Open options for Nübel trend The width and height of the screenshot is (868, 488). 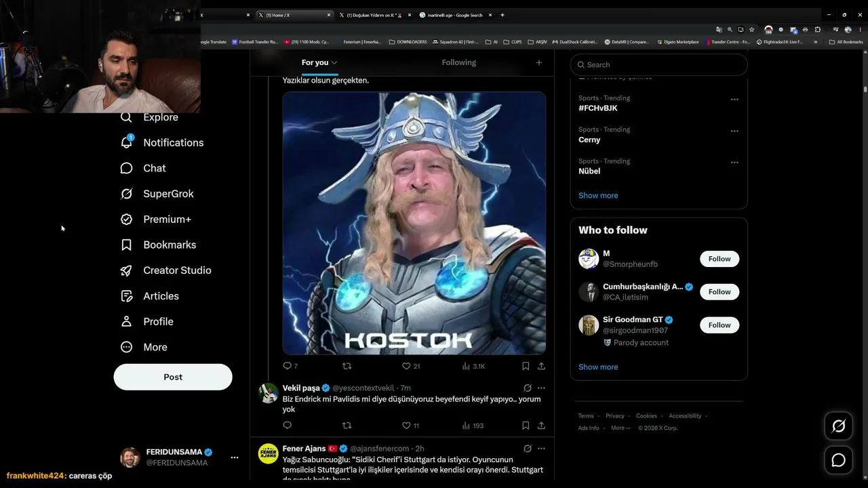[734, 163]
